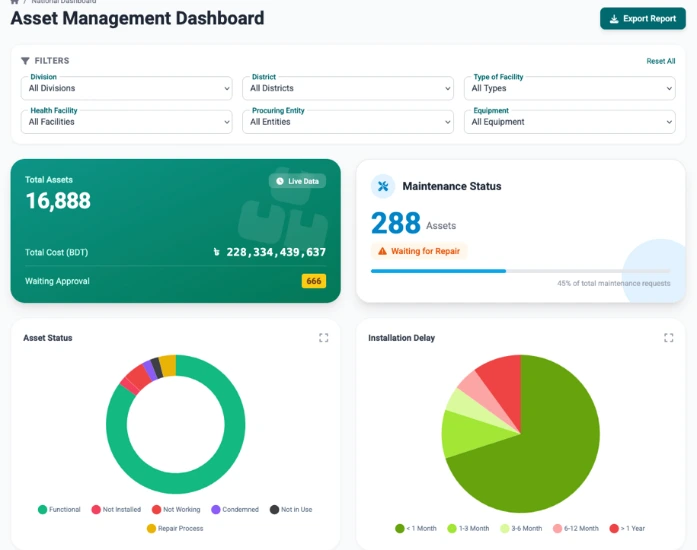Expand the Asset Status chart fullscreen
Viewport: 697px width, 550px height.
coord(324,338)
